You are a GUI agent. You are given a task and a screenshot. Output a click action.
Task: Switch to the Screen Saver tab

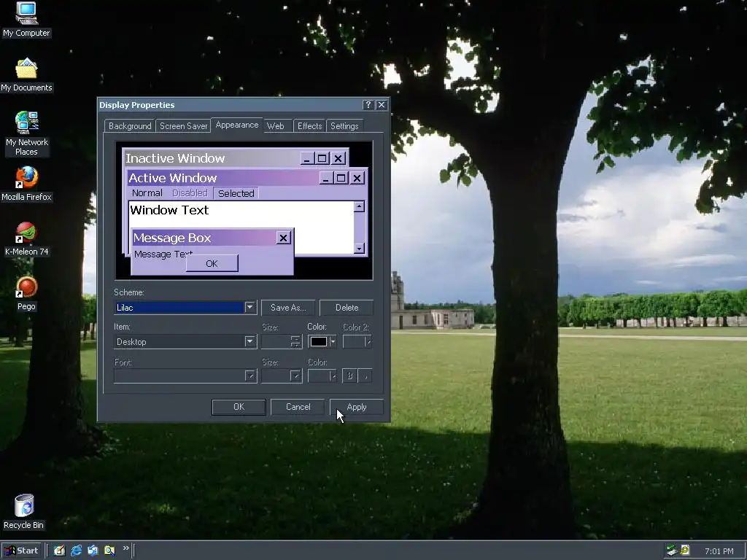(x=183, y=125)
